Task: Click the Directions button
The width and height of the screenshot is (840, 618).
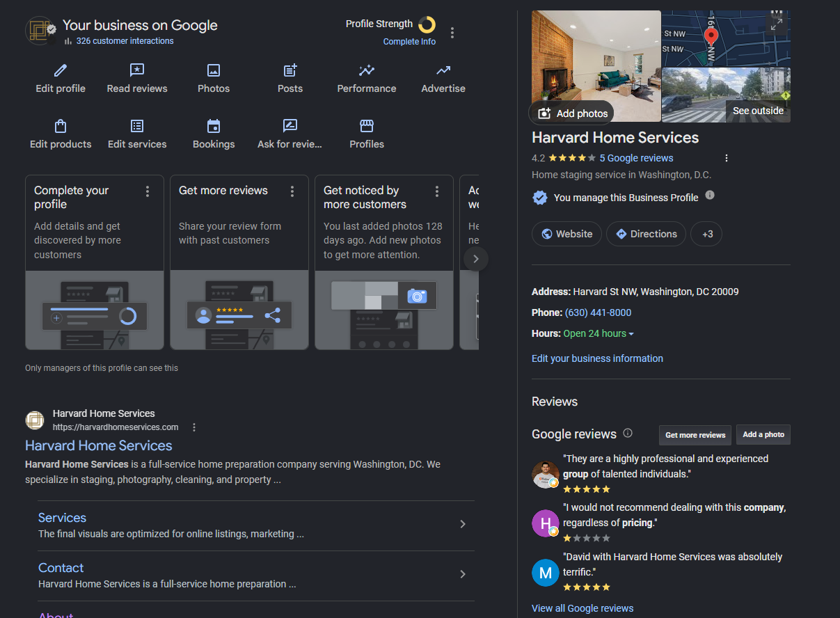Action: coord(647,234)
